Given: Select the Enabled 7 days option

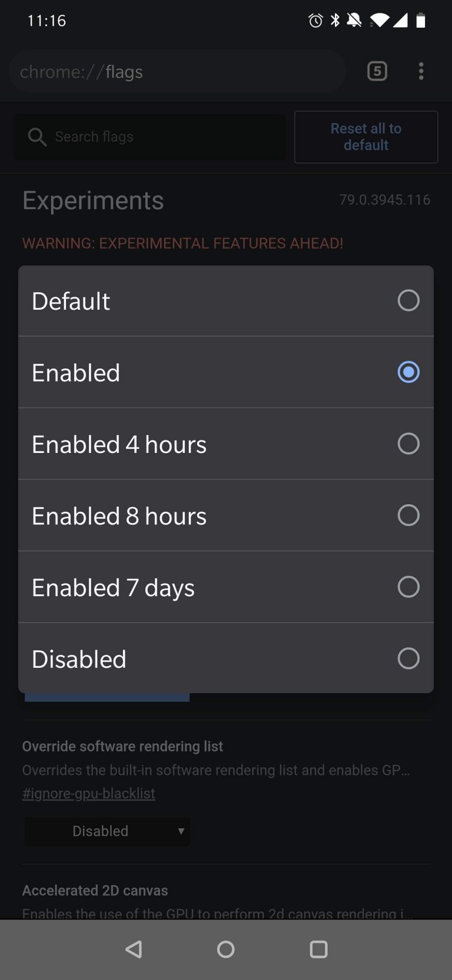Looking at the screenshot, I should [x=226, y=587].
